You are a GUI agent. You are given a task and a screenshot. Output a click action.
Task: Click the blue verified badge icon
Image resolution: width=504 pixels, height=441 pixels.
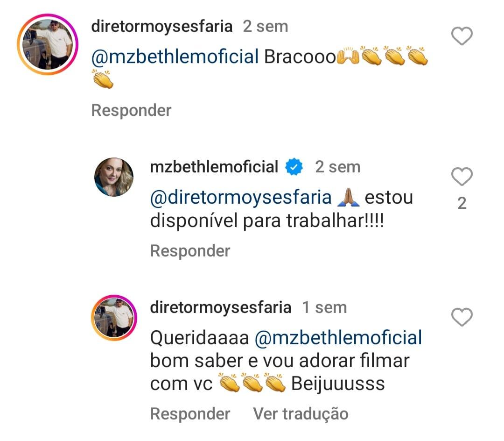point(294,167)
